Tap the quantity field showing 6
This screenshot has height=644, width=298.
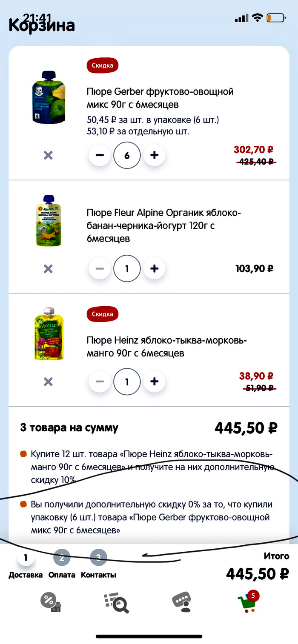click(127, 155)
